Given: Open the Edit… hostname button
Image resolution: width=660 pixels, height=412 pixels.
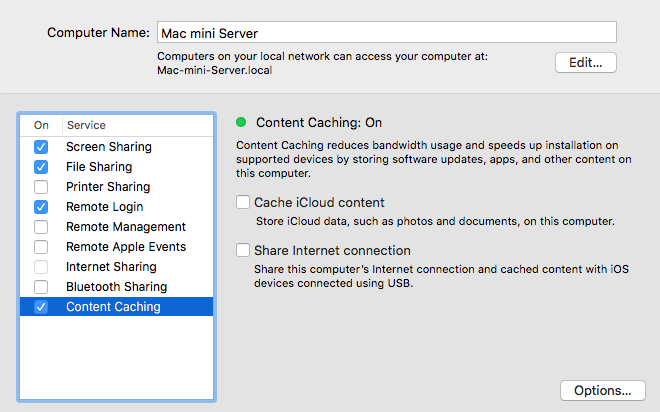Looking at the screenshot, I should 585,63.
